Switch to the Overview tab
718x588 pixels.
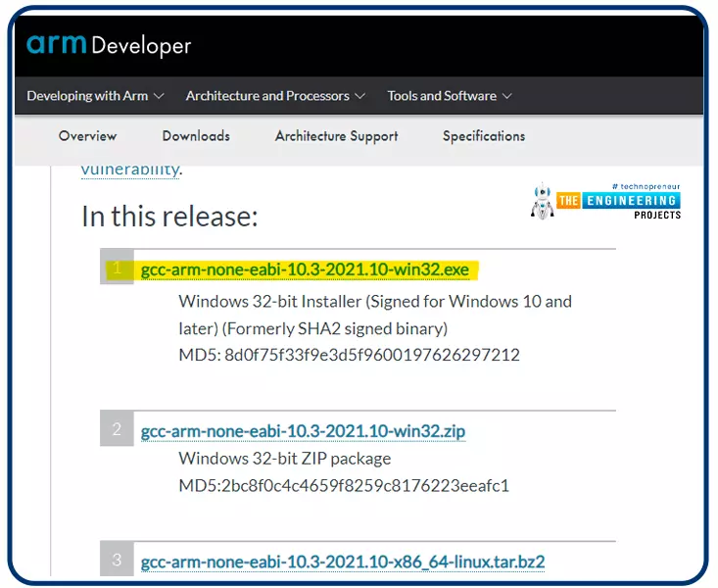coord(87,136)
